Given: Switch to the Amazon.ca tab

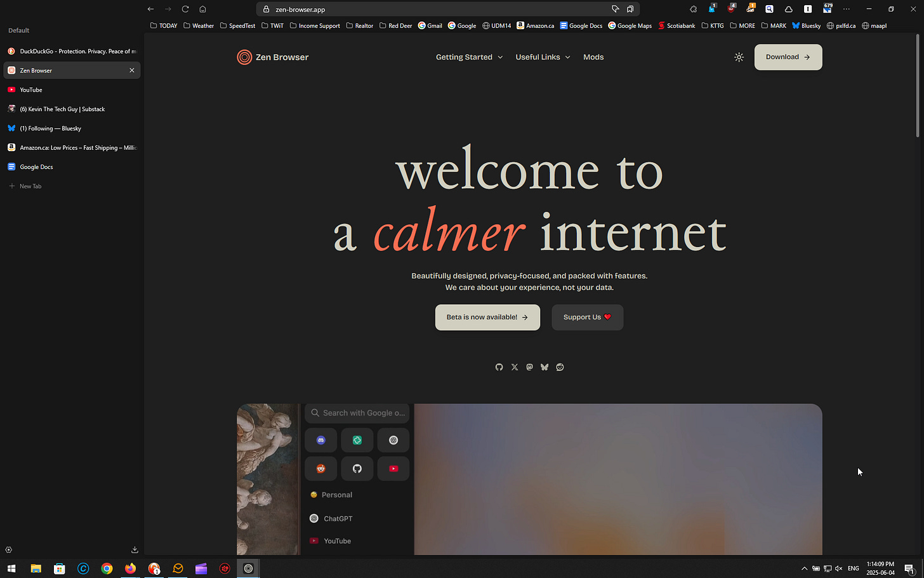Looking at the screenshot, I should pos(72,147).
